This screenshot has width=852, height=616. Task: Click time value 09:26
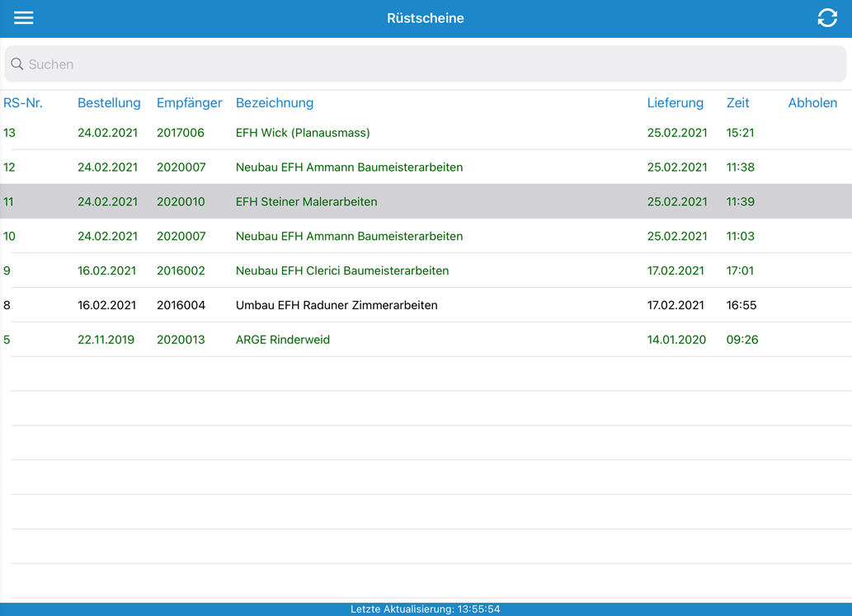click(x=742, y=340)
